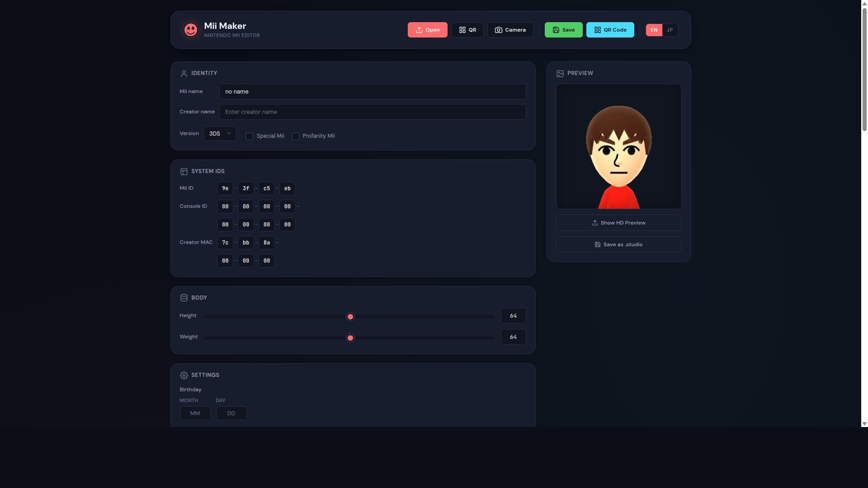This screenshot has width=868, height=488.
Task: Click Show HD Preview button
Action: [618, 223]
